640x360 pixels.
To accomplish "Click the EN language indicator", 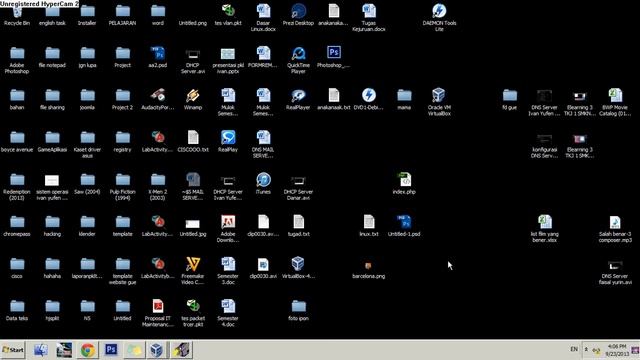I will [x=574, y=349].
